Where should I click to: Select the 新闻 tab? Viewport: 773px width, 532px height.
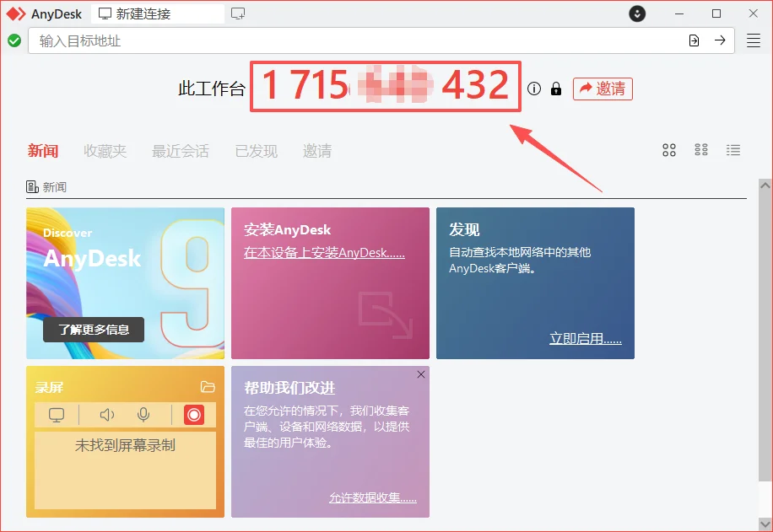[43, 151]
